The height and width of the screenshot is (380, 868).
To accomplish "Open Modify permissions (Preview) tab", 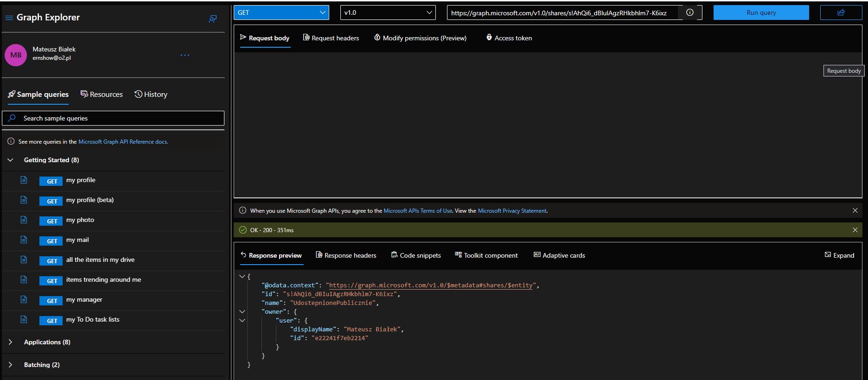I will [421, 38].
